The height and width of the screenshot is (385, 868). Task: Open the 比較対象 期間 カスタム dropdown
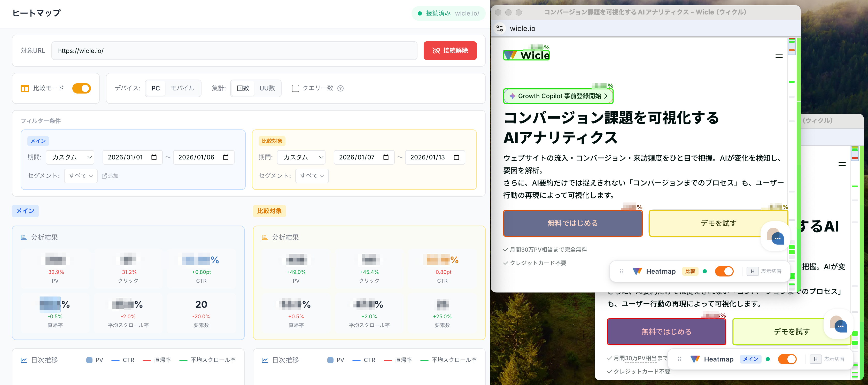pos(301,157)
